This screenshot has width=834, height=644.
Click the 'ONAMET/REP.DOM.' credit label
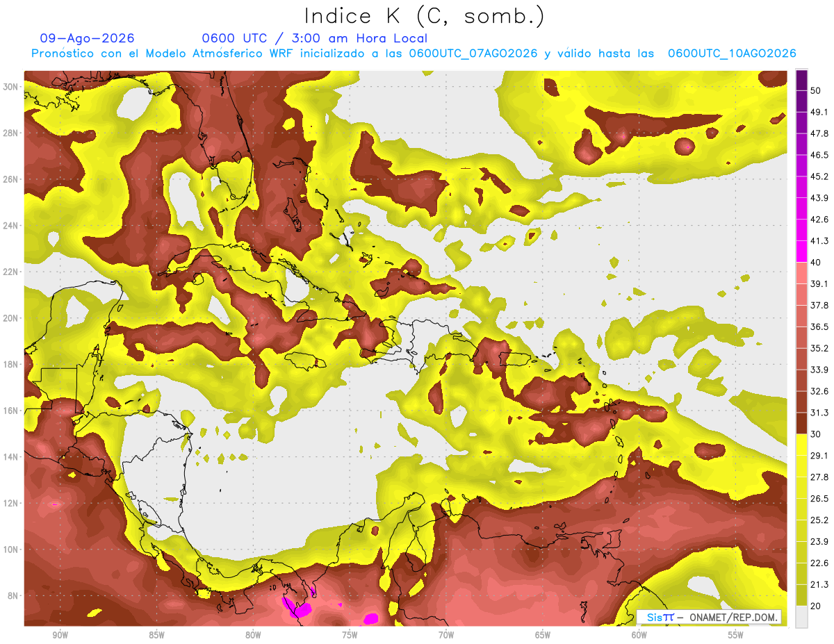(x=734, y=617)
